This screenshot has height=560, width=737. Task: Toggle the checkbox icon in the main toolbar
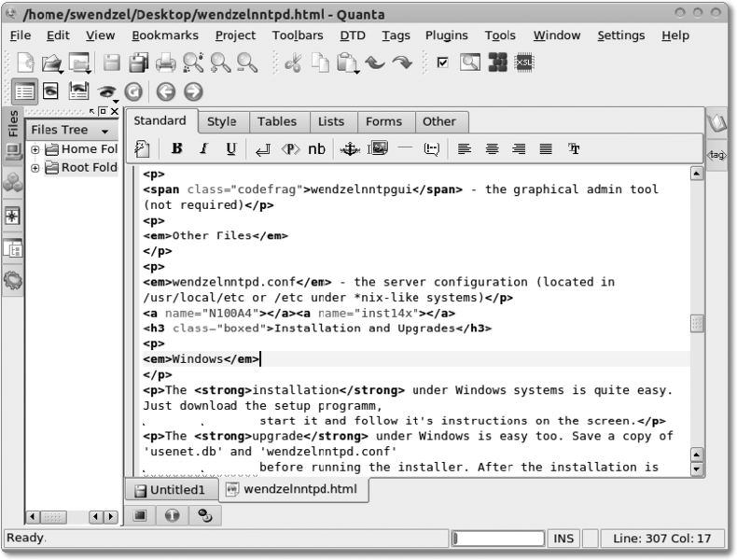click(443, 63)
